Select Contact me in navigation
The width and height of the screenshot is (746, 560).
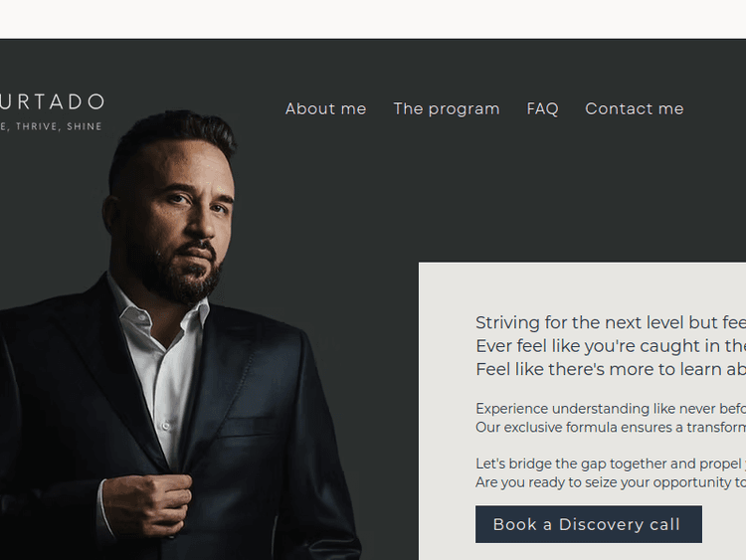[x=634, y=108]
